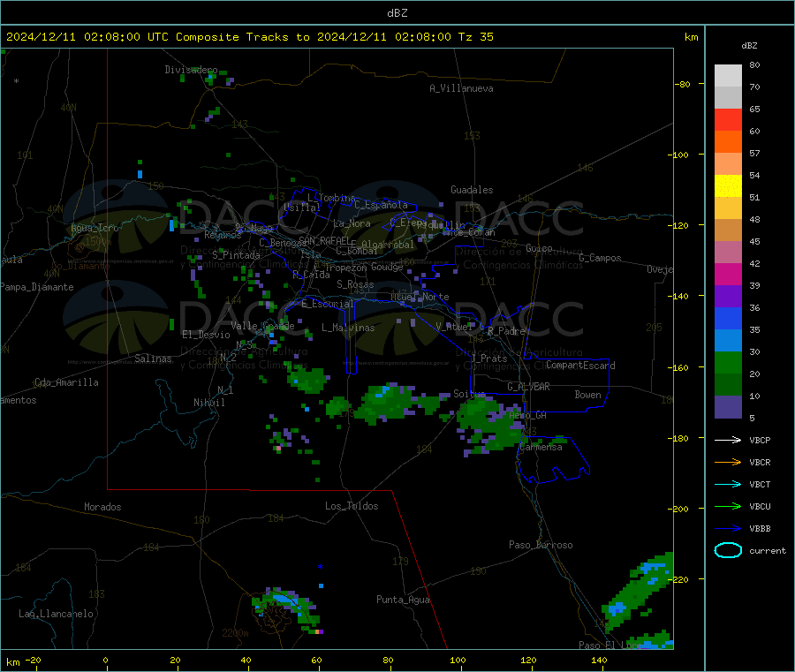Click the Morados location label
This screenshot has width=795, height=672.
pyautogui.click(x=102, y=507)
